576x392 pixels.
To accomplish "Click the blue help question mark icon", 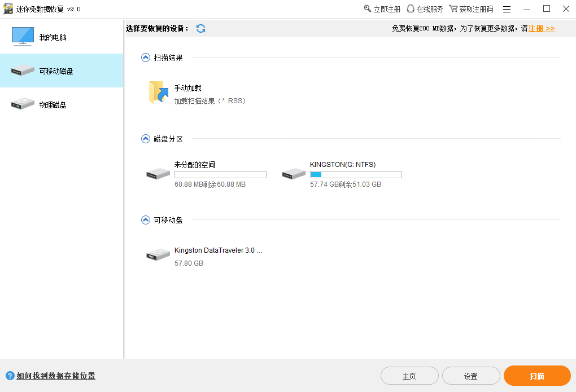I will coord(10,376).
